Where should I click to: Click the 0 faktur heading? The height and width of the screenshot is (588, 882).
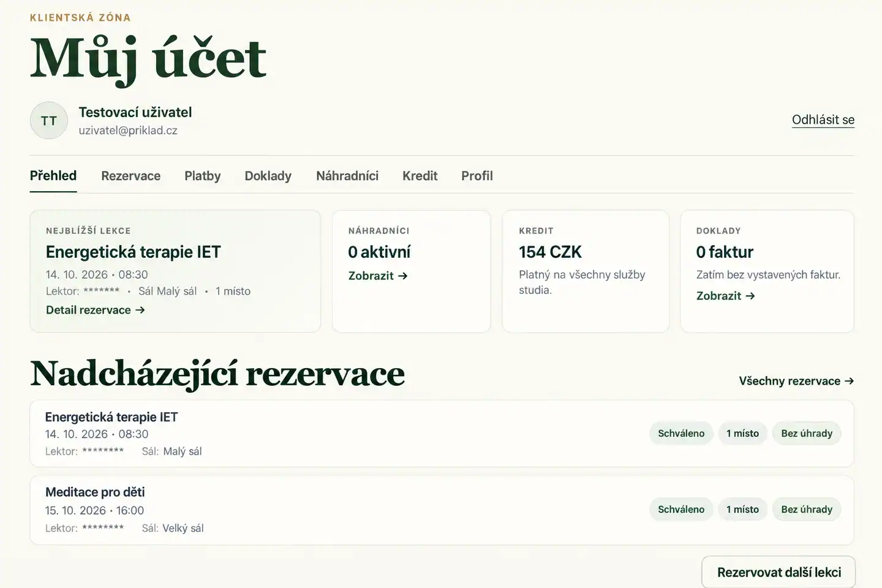[725, 252]
